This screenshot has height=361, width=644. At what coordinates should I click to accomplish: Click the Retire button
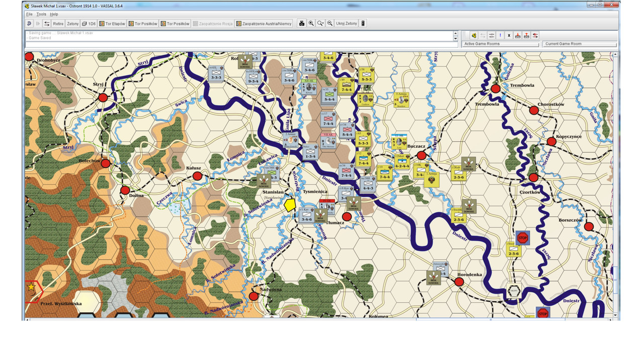tap(58, 24)
